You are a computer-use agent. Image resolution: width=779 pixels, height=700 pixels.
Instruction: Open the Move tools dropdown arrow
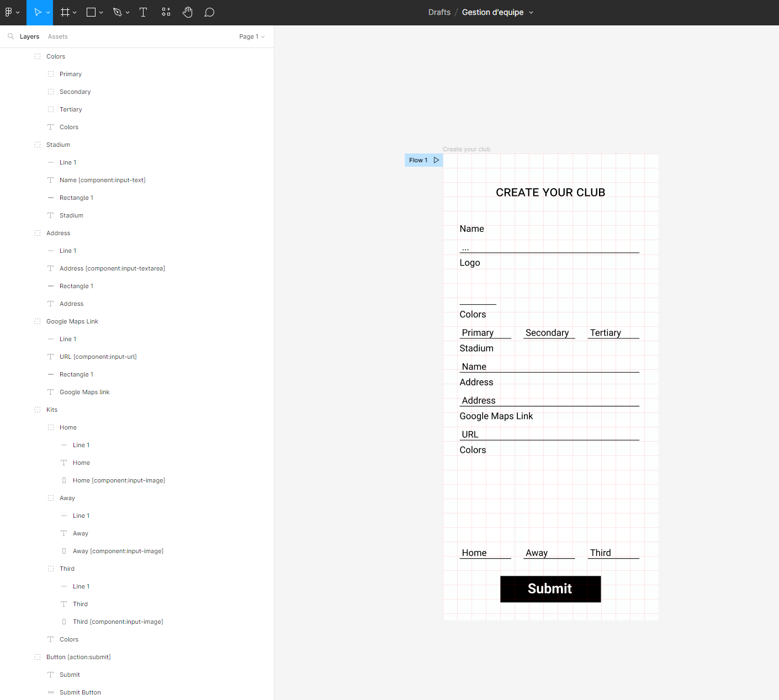pos(48,12)
